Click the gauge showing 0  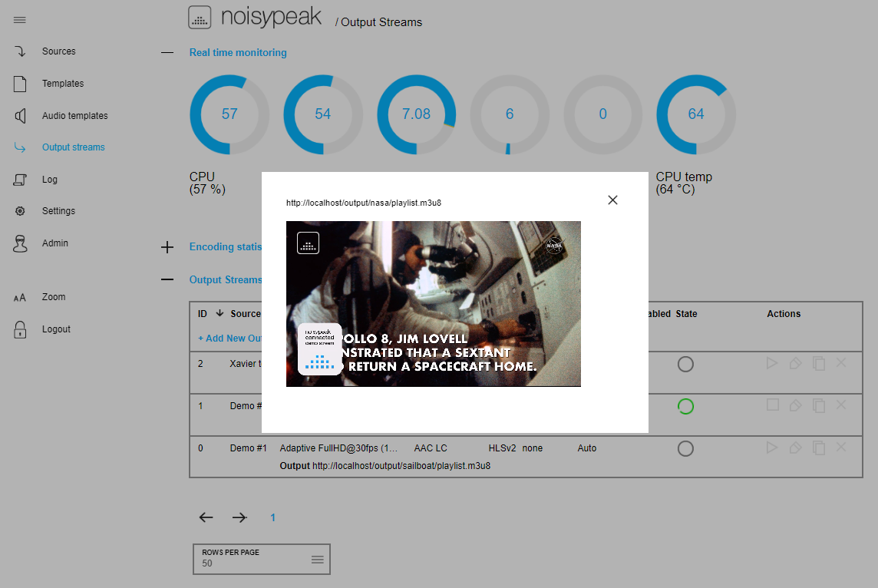pos(603,114)
